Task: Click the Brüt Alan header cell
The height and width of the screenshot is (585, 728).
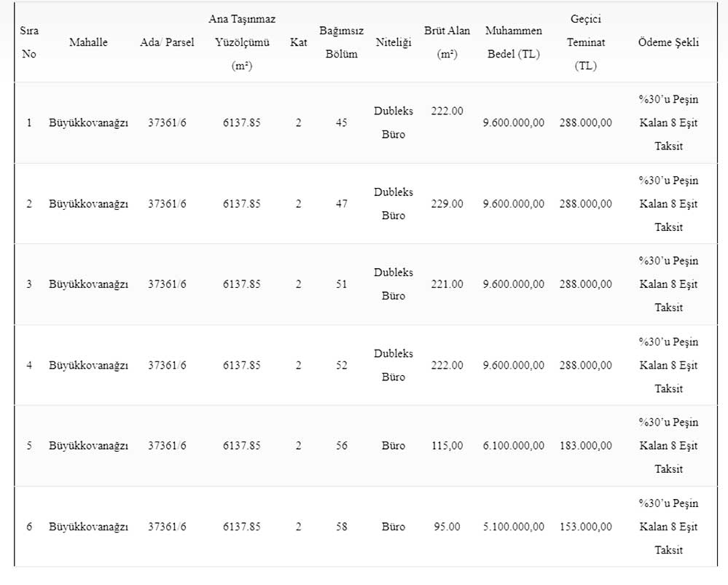Action: click(x=447, y=42)
